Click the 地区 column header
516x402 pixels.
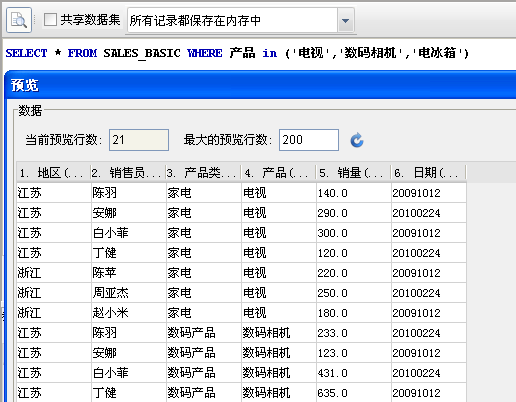[54, 173]
